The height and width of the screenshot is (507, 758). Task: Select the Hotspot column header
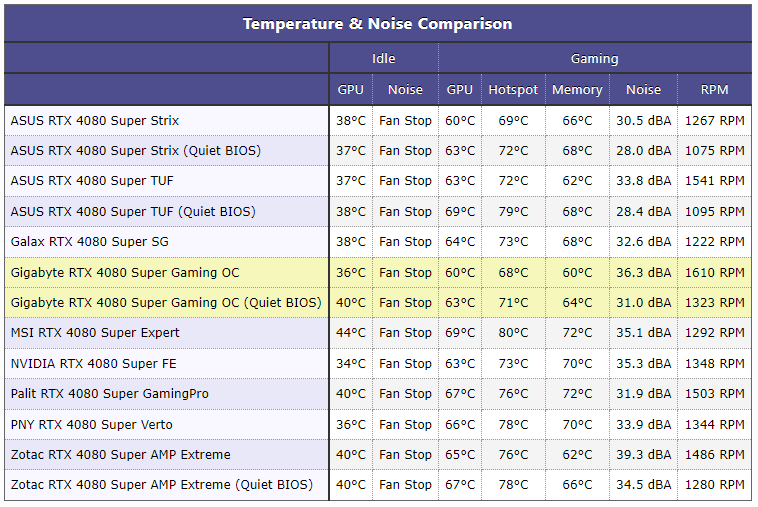pyautogui.click(x=513, y=90)
